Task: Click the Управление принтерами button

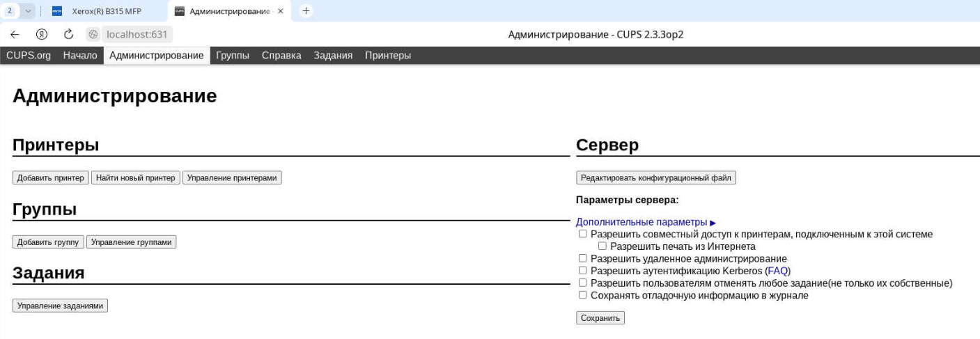Action: 232,178
